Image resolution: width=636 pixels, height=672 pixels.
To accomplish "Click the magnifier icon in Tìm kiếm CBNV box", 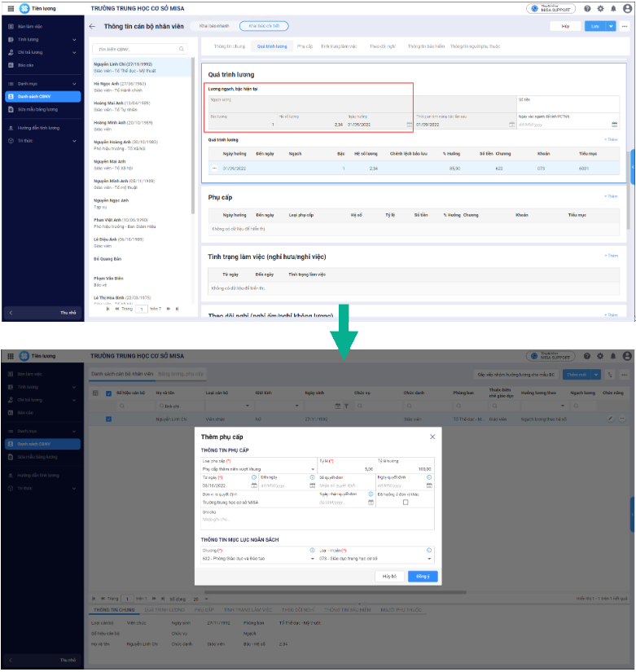I will click(182, 49).
